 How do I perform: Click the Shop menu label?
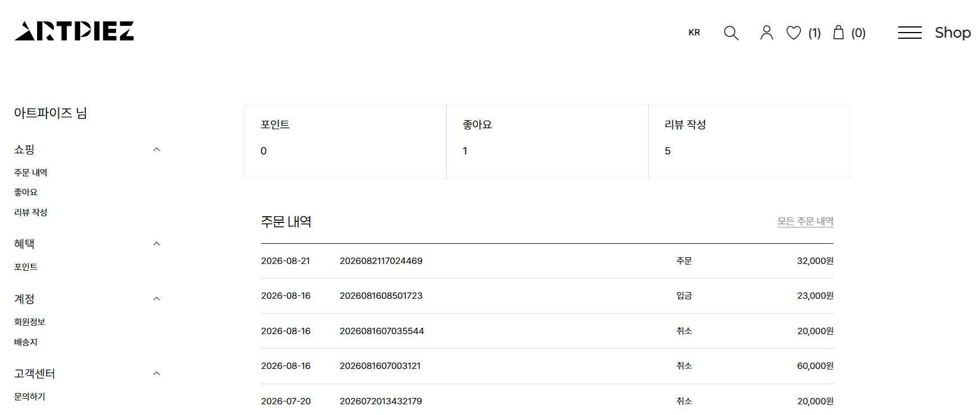pyautogui.click(x=952, y=33)
